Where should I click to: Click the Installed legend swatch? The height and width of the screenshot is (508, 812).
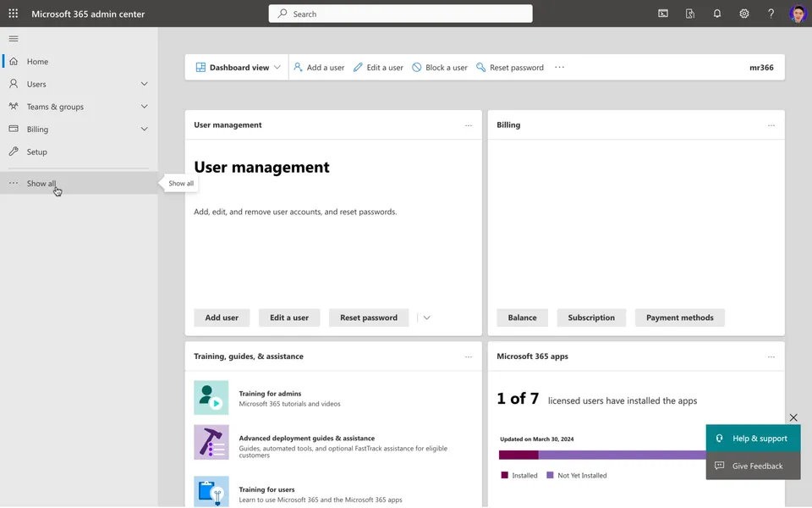(x=504, y=475)
